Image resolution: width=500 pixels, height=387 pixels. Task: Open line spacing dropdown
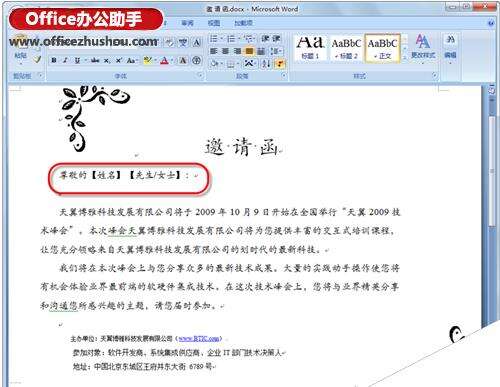276,51
